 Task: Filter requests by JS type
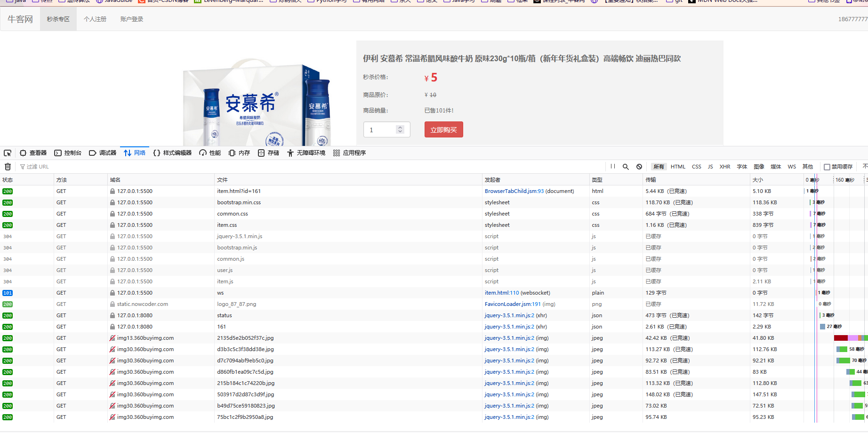pyautogui.click(x=710, y=167)
